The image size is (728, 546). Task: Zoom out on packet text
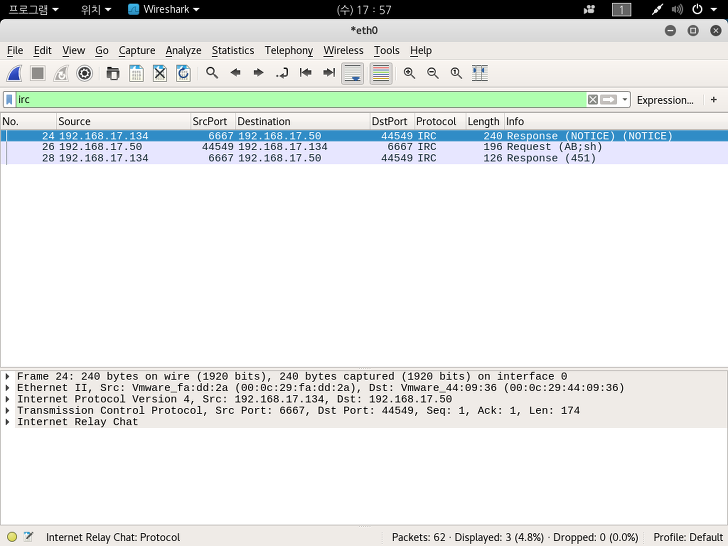coord(433,73)
